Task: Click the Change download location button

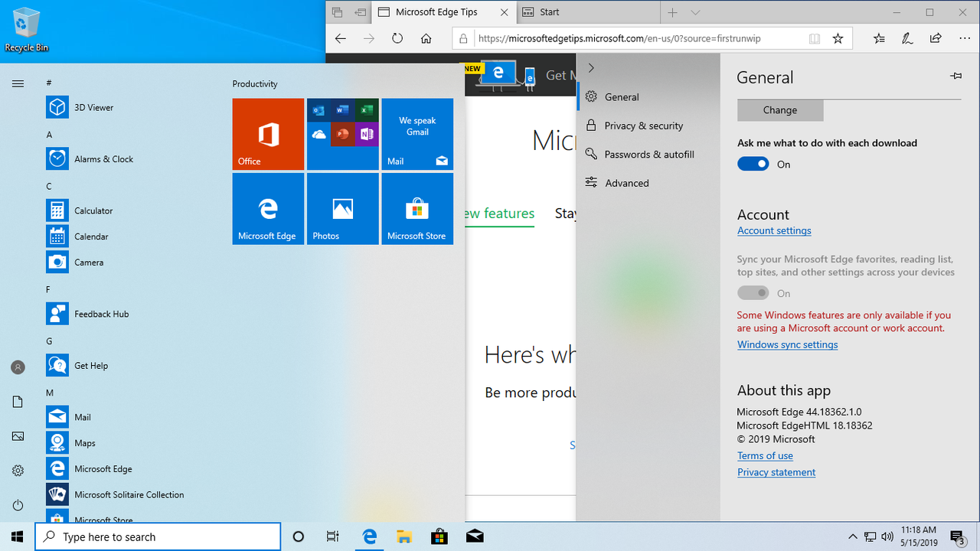Action: tap(780, 110)
